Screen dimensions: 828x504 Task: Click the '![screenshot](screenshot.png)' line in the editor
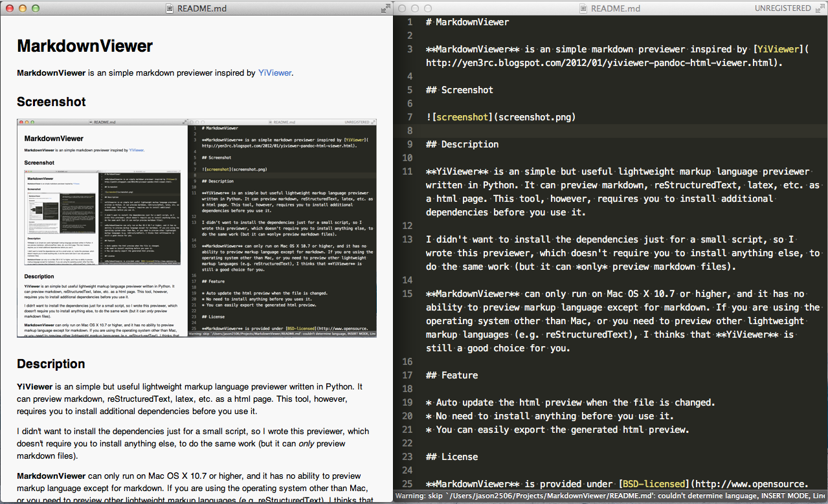[500, 117]
